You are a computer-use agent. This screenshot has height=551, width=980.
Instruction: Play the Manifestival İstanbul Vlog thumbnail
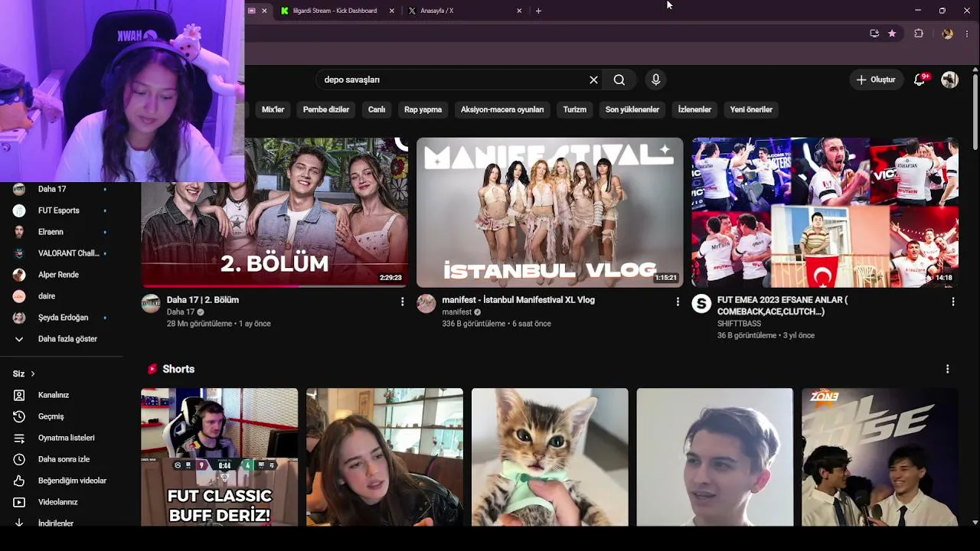tap(550, 212)
